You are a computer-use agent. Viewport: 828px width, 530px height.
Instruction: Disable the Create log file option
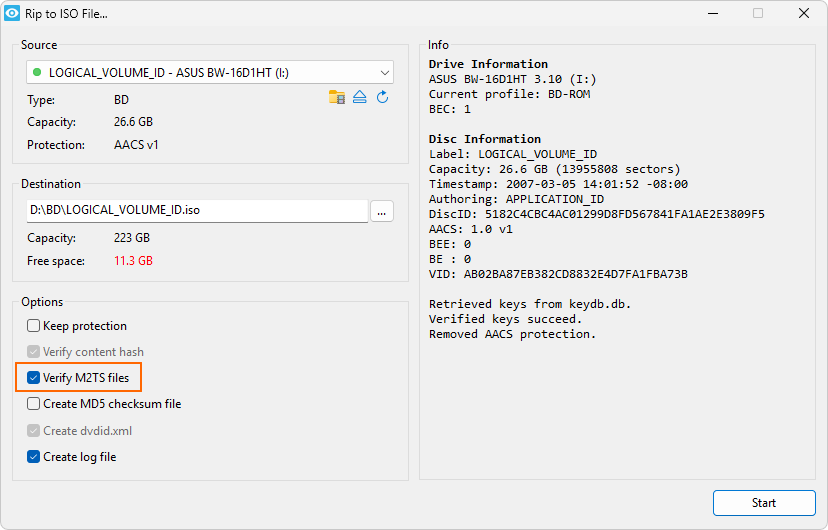point(33,457)
